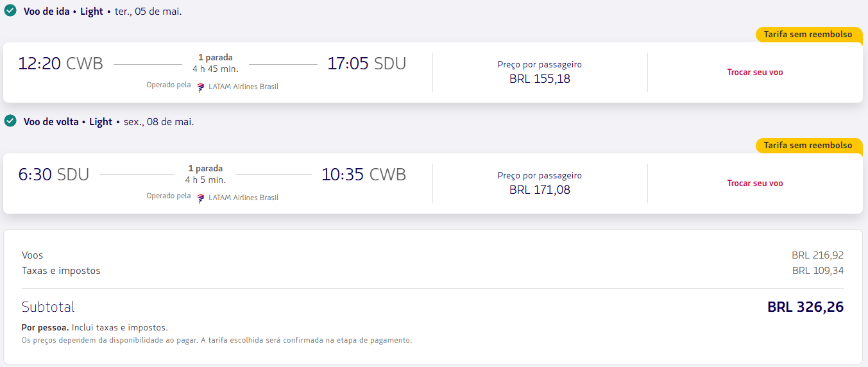Click the return Tarifa sem reembolso badge
Image resolution: width=868 pixels, height=367 pixels.
[808, 146]
